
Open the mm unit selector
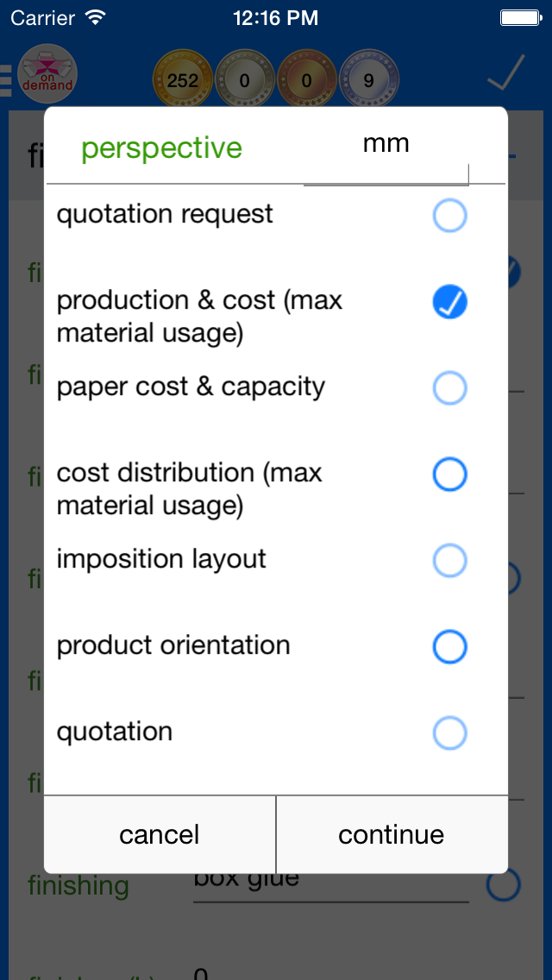[x=386, y=145]
